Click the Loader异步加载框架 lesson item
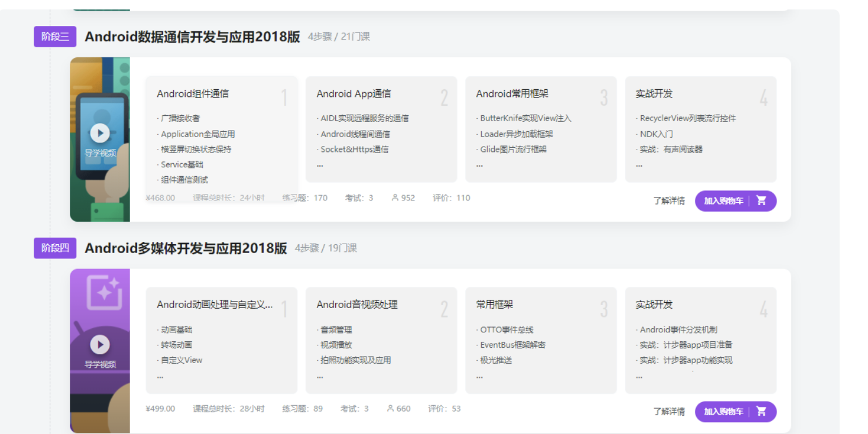This screenshot has width=868, height=434. pos(514,134)
